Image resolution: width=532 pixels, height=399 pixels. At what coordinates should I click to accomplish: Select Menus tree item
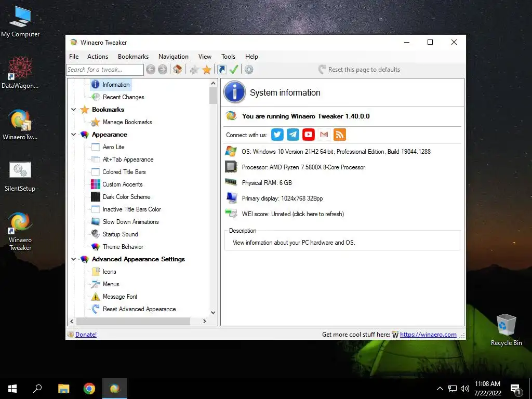click(111, 284)
